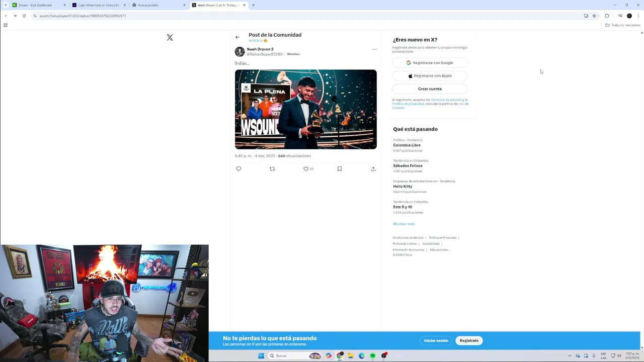
Task: Show hidden system tray icons chevron
Action: pos(570,356)
